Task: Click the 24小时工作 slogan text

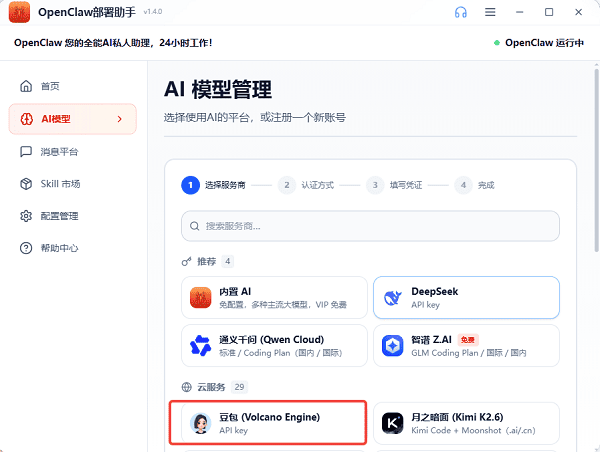Action: click(186, 43)
